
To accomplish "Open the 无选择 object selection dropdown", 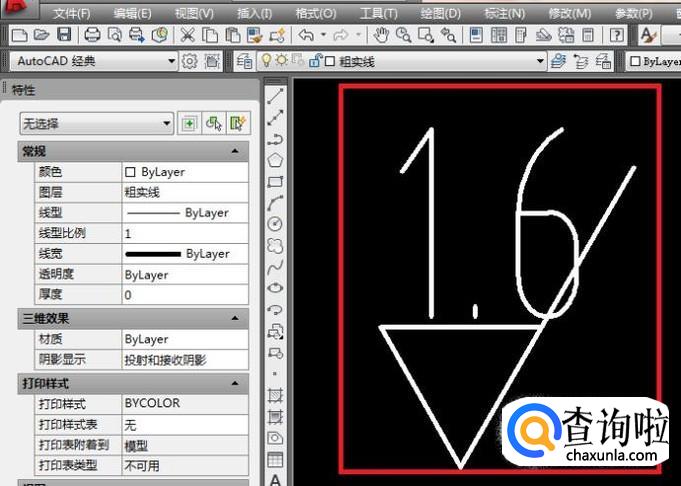I will (96, 124).
